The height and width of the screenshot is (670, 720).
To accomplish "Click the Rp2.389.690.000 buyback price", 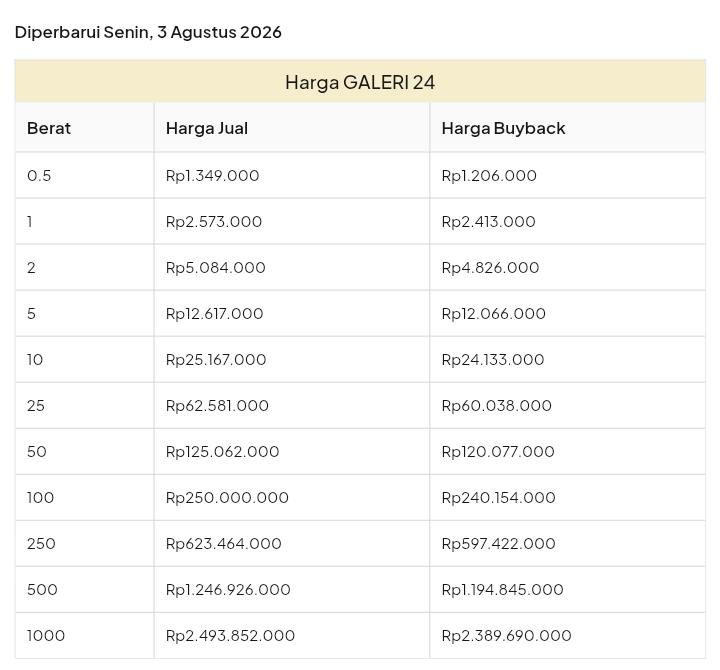I will [x=506, y=635].
